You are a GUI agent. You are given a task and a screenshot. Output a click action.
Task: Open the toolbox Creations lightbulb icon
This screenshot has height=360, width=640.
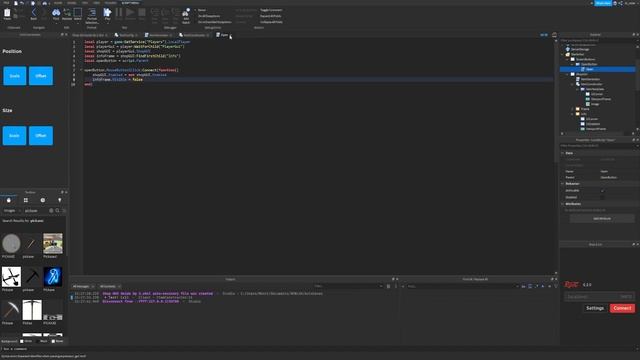[60, 200]
